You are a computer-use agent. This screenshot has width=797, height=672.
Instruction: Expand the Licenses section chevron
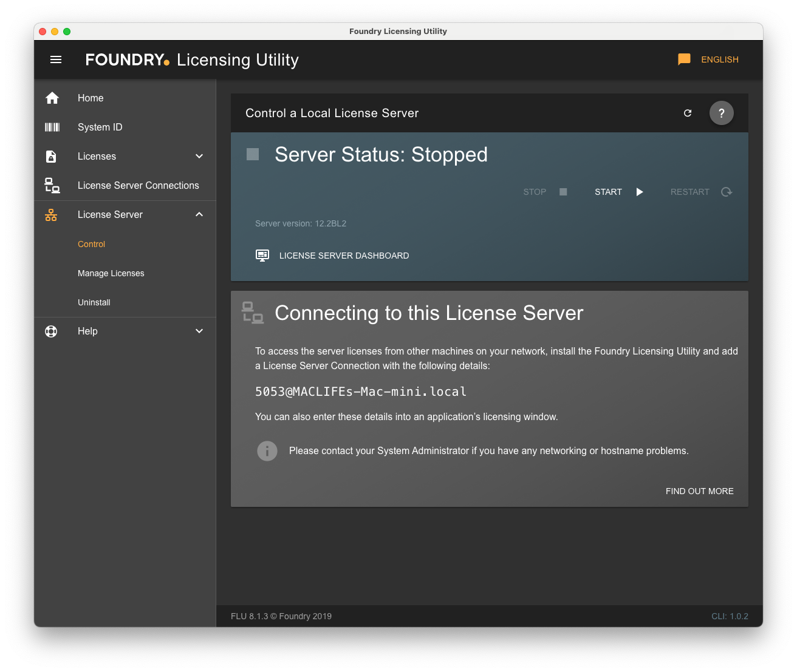199,157
